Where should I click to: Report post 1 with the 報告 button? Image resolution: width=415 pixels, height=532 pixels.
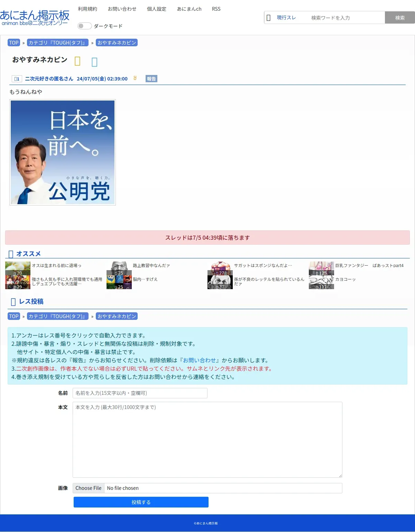(x=151, y=79)
